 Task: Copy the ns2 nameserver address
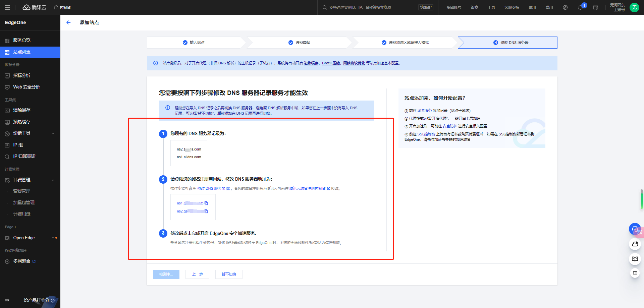[206, 211]
